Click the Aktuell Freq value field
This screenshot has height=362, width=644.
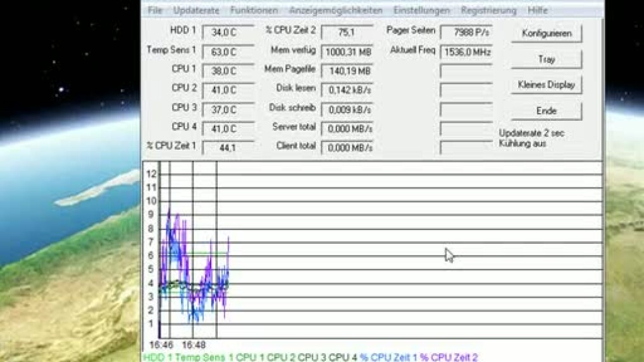(466, 52)
